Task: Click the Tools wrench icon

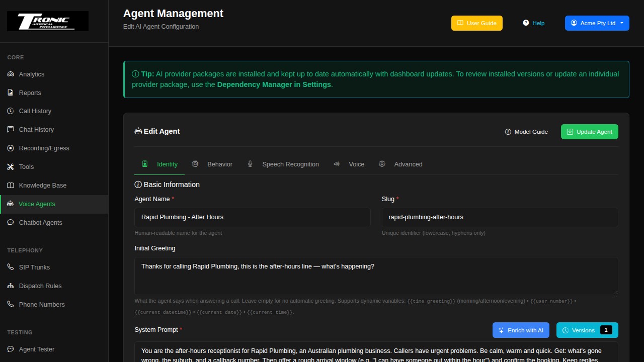Action: coord(11,167)
